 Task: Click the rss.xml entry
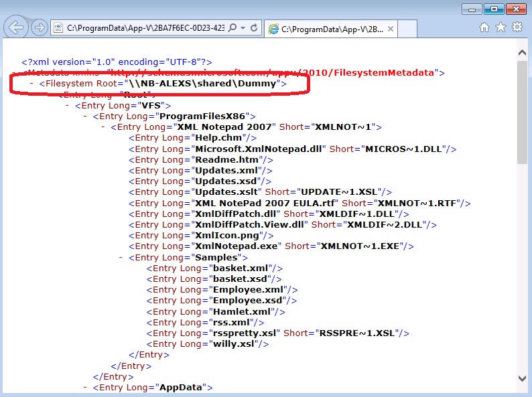pos(205,323)
